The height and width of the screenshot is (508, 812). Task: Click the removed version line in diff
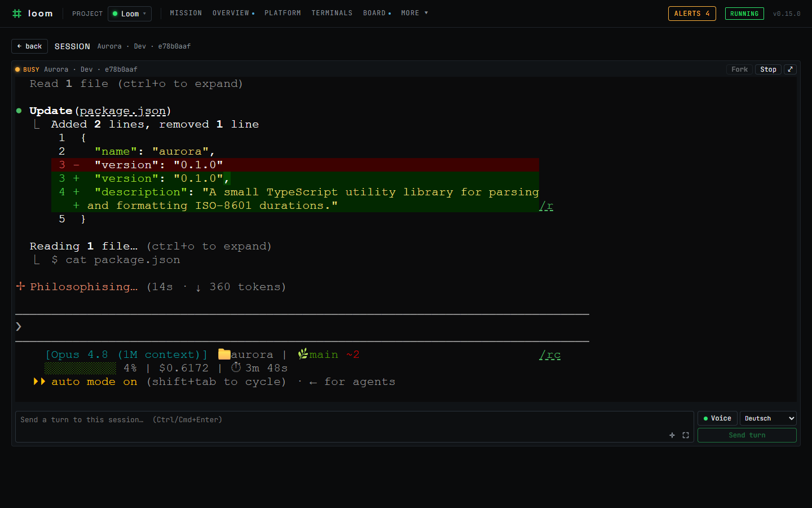(295, 165)
